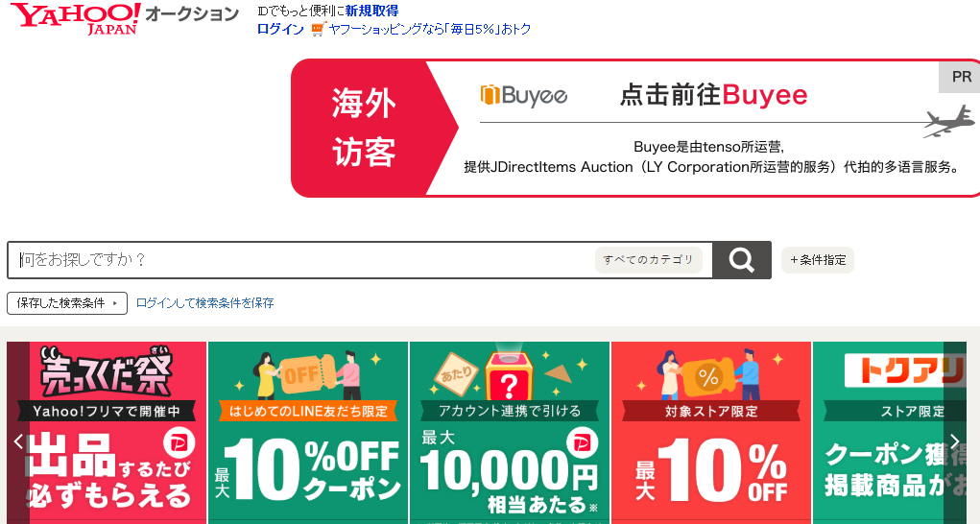The width and height of the screenshot is (980, 524).
Task: Open the 保存した検索条件 dropdown
Action: point(67,303)
